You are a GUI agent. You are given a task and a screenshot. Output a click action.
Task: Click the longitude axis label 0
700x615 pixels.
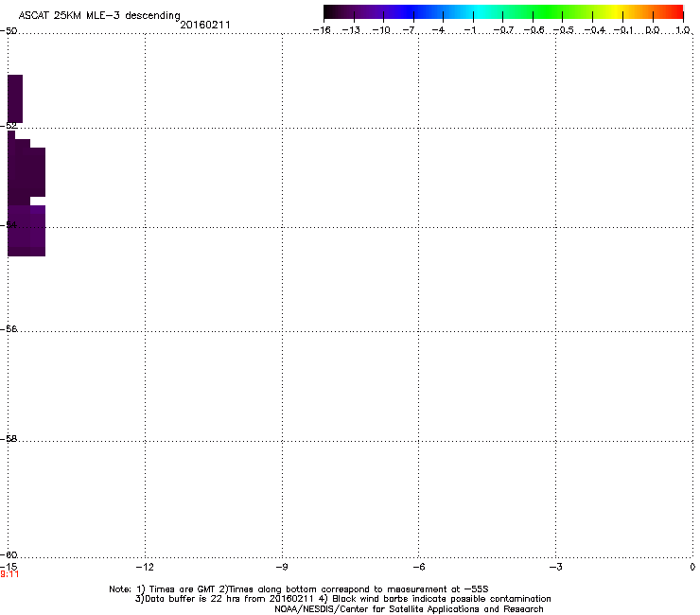coord(692,567)
